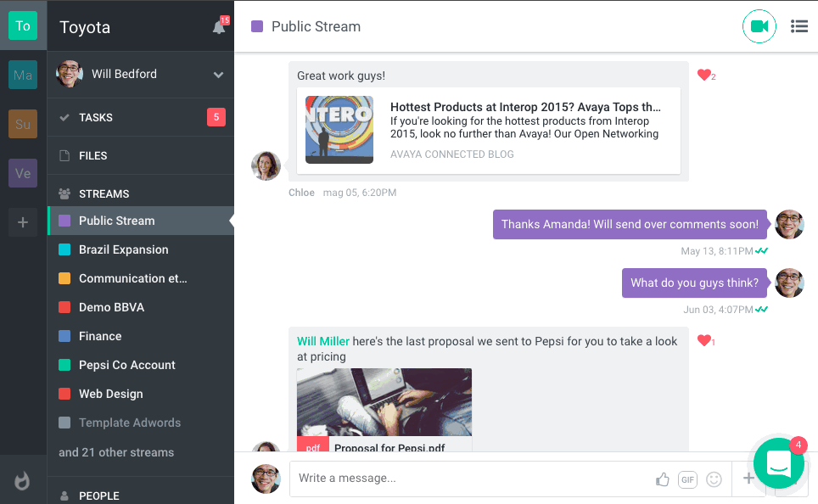Click the Will Miller mention
Image resolution: width=818 pixels, height=504 pixels.
pyautogui.click(x=322, y=341)
